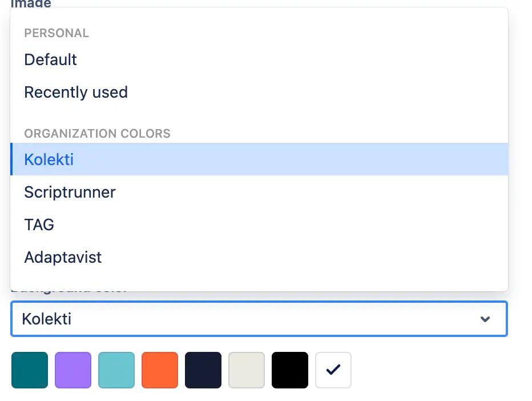
Task: Select Adaptavist organization colors
Action: coord(63,257)
